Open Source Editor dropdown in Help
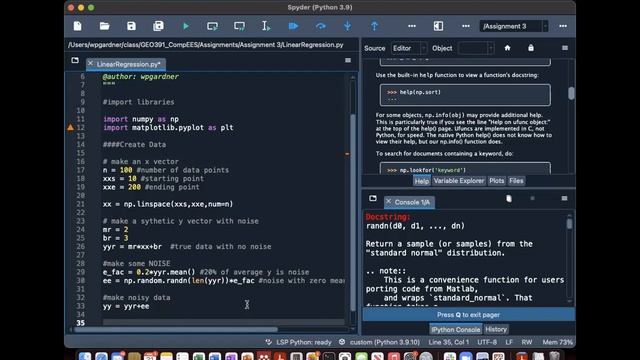The width and height of the screenshot is (640, 360). [409, 48]
